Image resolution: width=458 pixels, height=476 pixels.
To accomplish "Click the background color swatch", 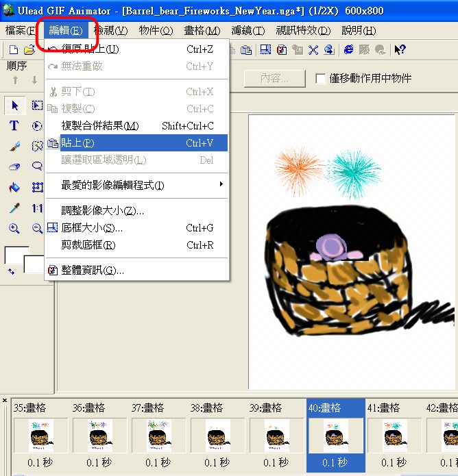I will point(34,264).
